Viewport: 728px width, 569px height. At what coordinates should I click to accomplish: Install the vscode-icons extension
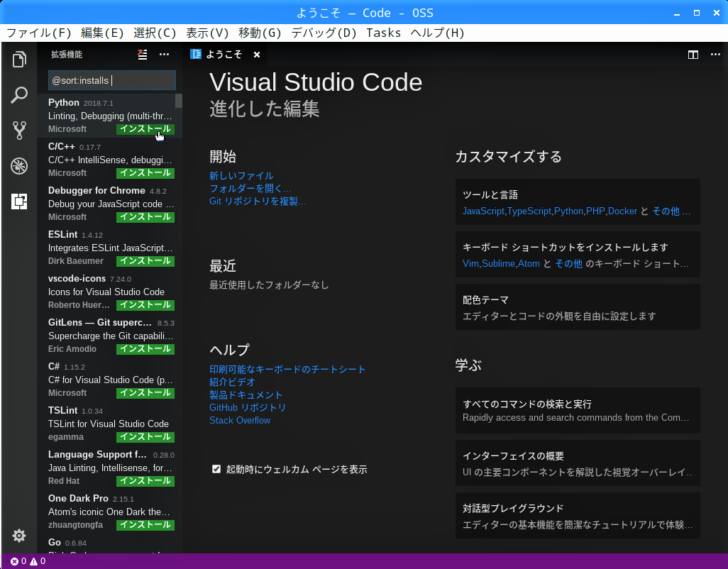(145, 305)
